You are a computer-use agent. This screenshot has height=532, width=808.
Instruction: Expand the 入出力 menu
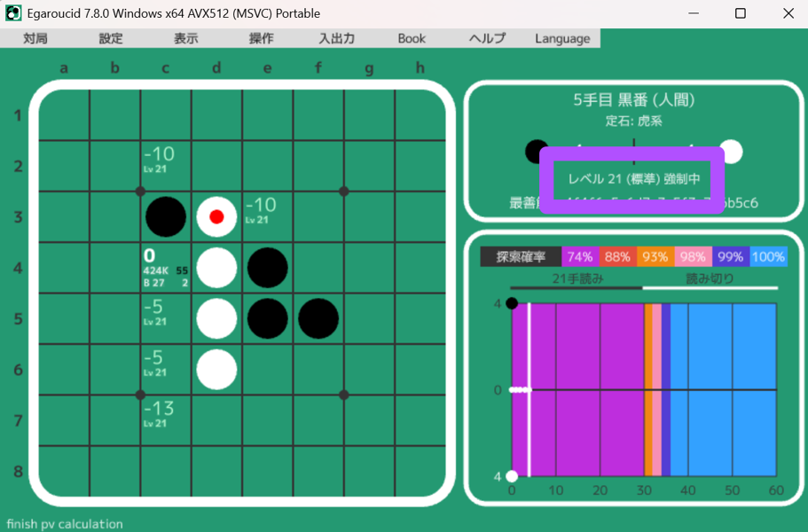[337, 38]
